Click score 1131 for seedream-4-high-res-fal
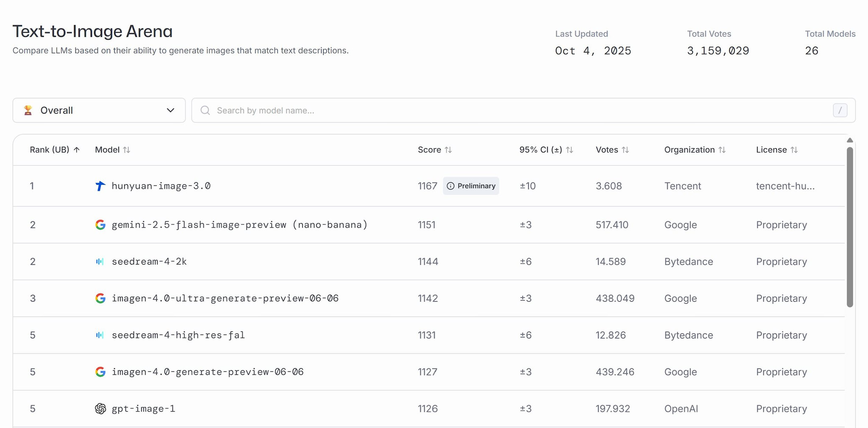This screenshot has width=868, height=428. [427, 335]
